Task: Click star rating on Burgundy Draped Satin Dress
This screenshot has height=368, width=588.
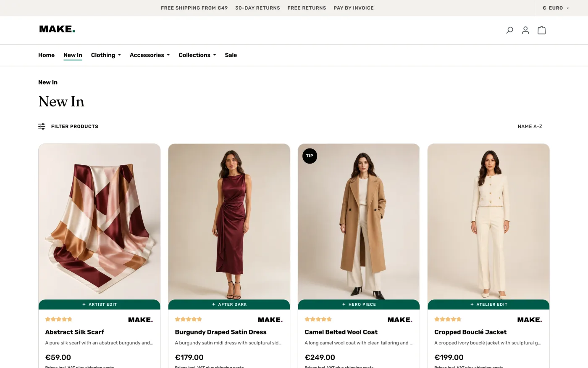Action: [x=189, y=319]
